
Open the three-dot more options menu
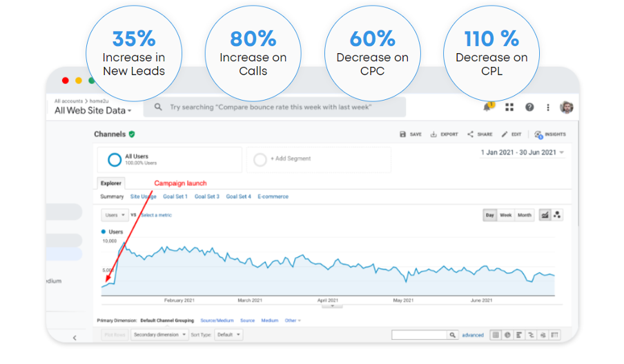548,107
